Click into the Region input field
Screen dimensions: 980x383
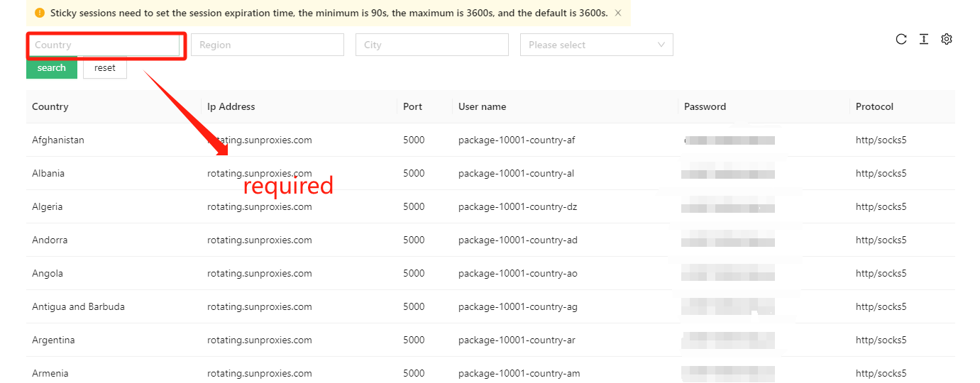pyautogui.click(x=267, y=45)
